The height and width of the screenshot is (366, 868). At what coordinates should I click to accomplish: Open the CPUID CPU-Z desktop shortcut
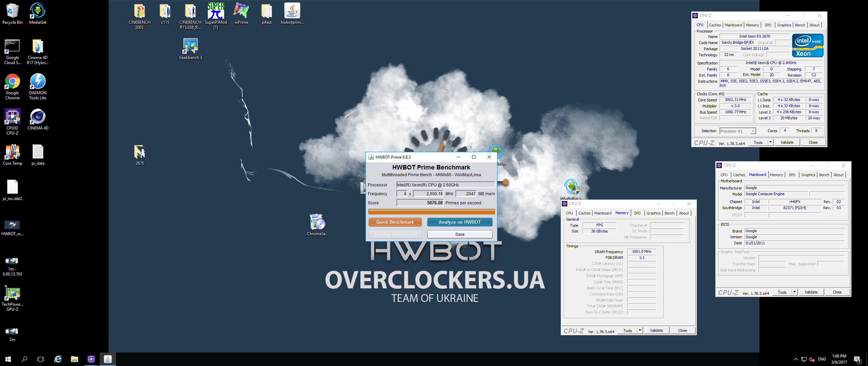coord(12,122)
